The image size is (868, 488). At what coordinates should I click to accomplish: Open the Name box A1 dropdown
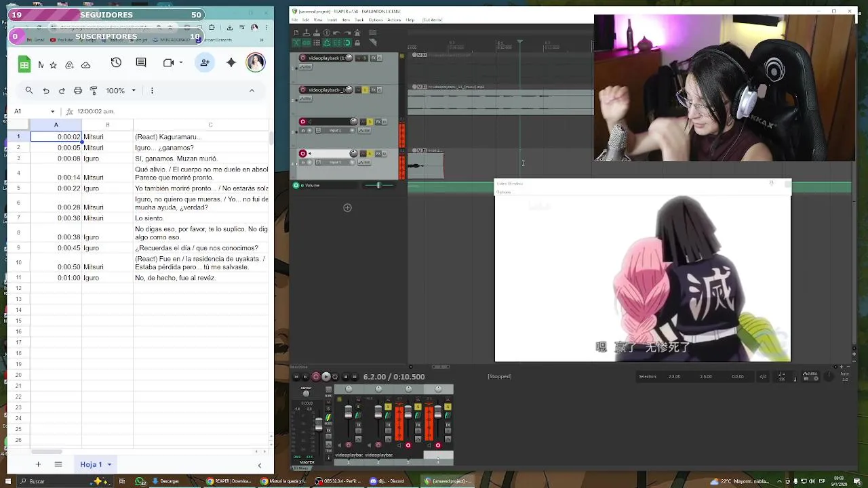coord(53,111)
